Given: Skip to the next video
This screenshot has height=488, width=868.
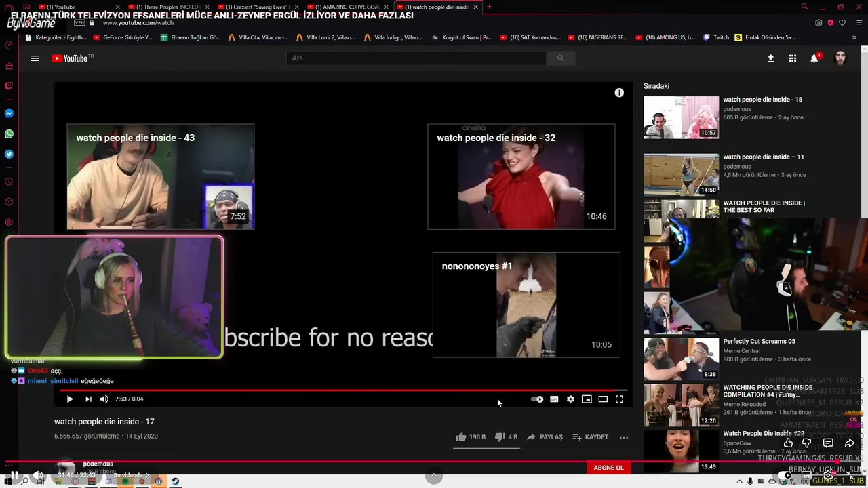Looking at the screenshot, I should point(87,399).
